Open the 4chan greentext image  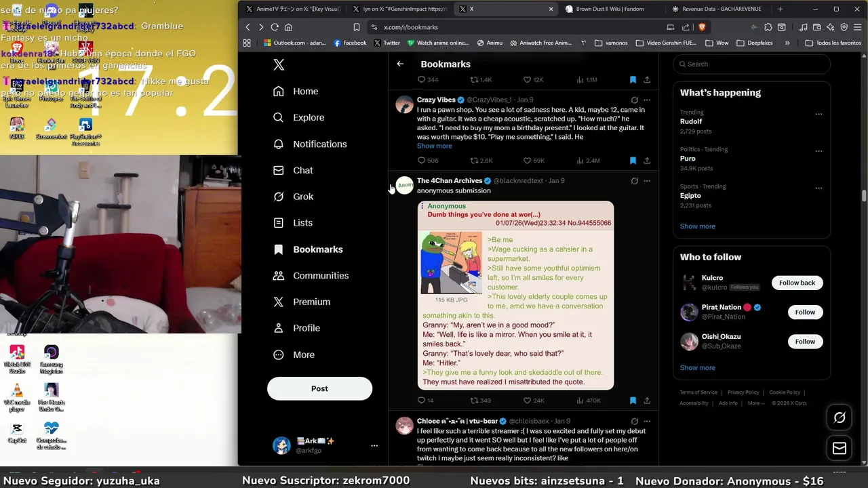tap(515, 295)
